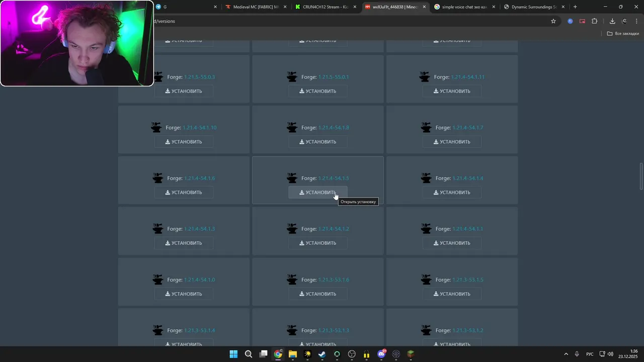644x362 pixels.
Task: Select the wvXJul1t_446838 Minecraft tab
Action: click(x=394, y=7)
